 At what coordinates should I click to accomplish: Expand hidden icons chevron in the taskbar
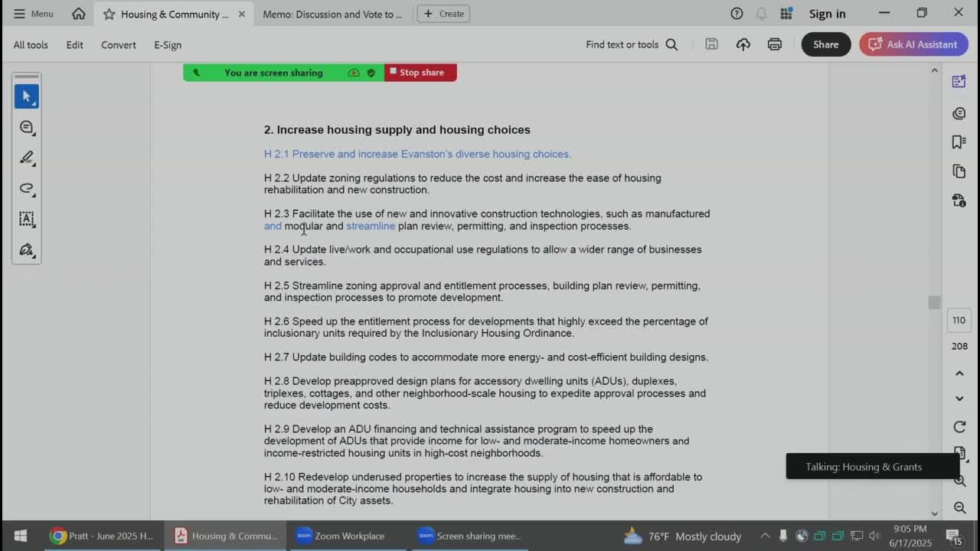coord(765,536)
